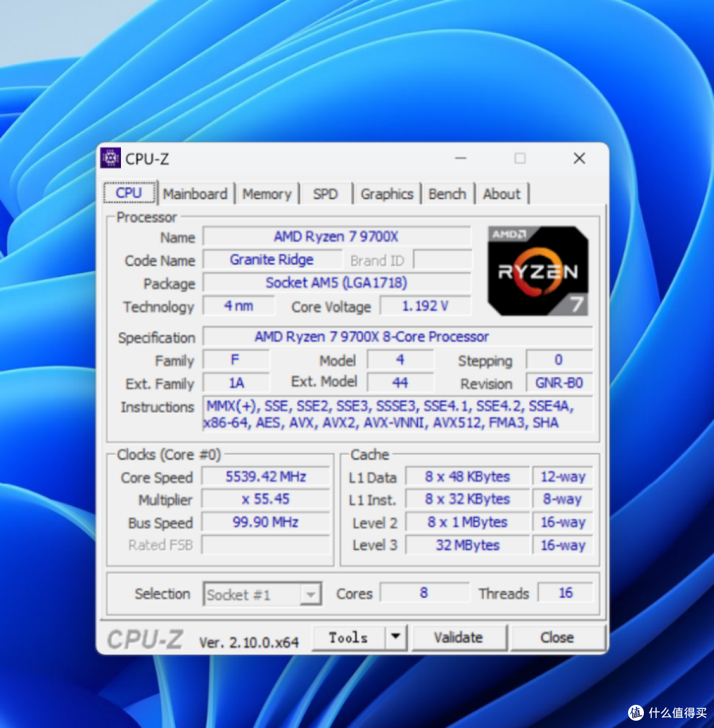Switch to the CPU tab
Image resolution: width=714 pixels, height=728 pixels.
(129, 192)
